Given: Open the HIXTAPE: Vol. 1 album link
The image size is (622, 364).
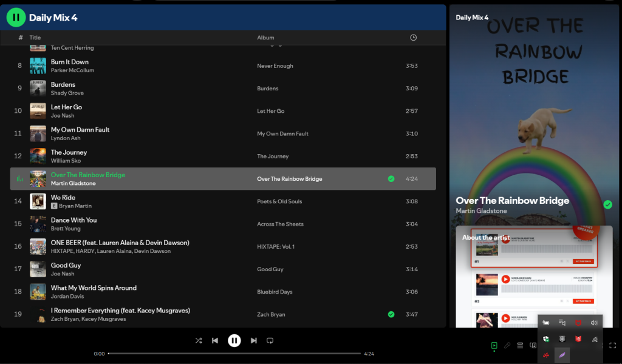Looking at the screenshot, I should click(276, 246).
